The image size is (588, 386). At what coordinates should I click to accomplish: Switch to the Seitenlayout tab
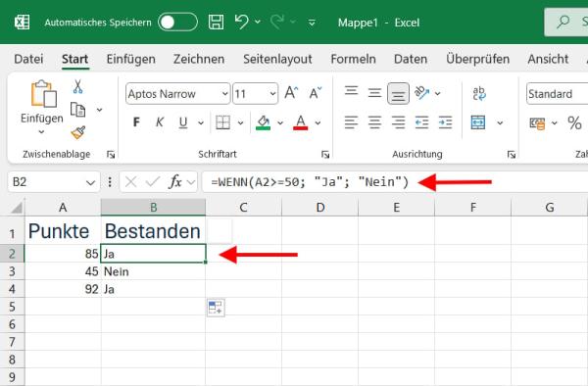click(277, 59)
